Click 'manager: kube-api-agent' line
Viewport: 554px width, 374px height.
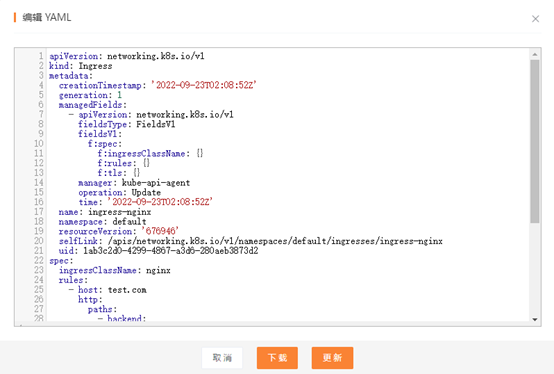[x=134, y=183]
